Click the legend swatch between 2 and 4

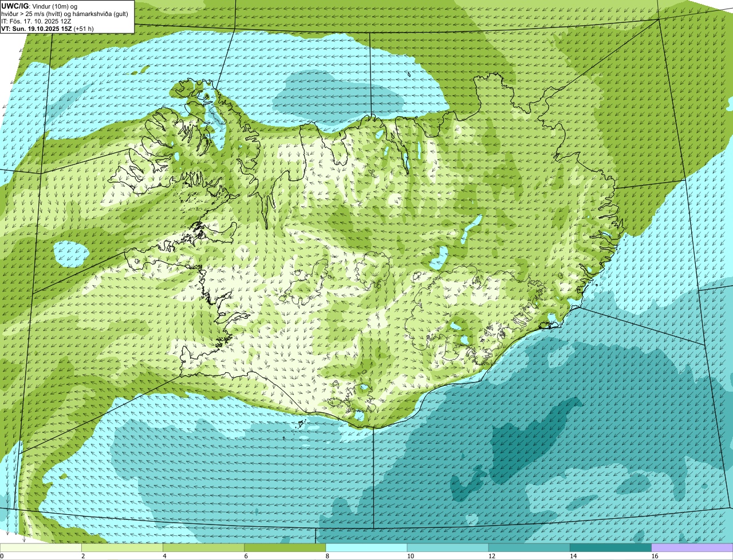[x=122, y=547]
